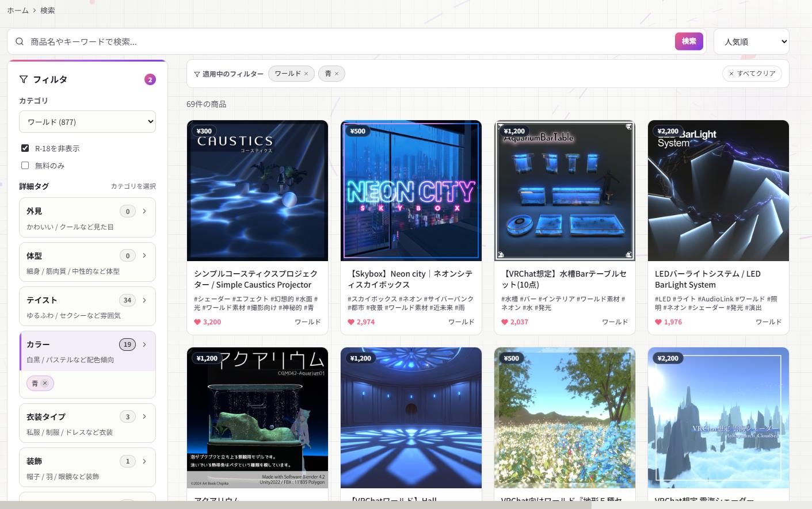Open the 人気順 sort dropdown

[751, 42]
